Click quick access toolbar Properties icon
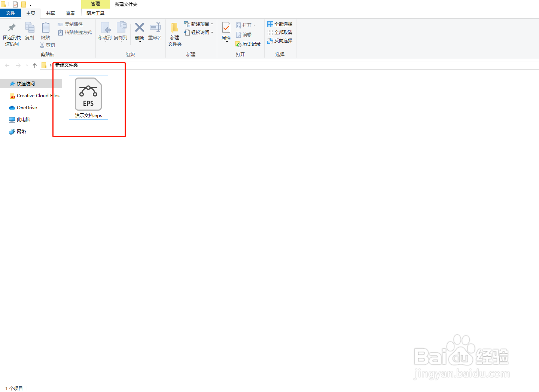The width and height of the screenshot is (539, 392). point(15,4)
